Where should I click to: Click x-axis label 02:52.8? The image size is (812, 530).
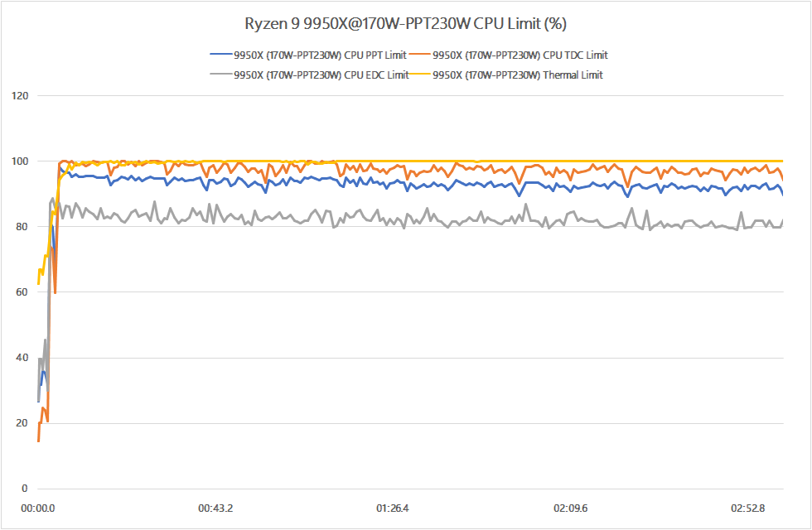(747, 508)
